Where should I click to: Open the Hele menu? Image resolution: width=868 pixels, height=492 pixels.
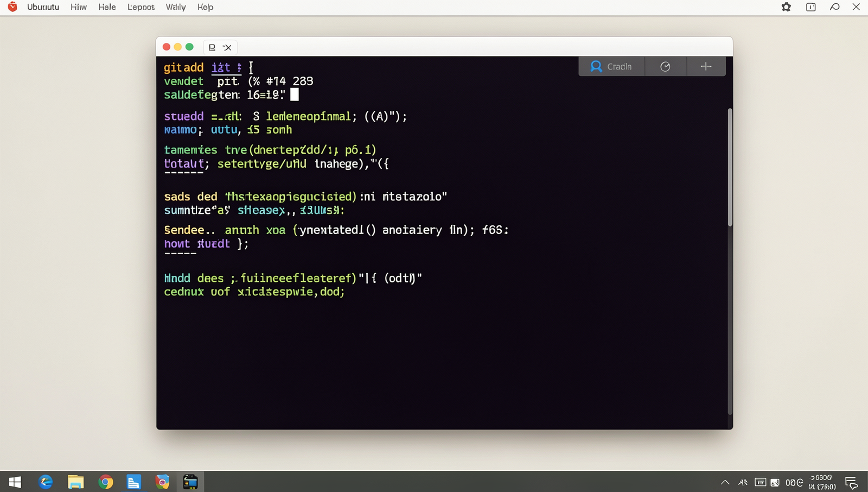107,7
